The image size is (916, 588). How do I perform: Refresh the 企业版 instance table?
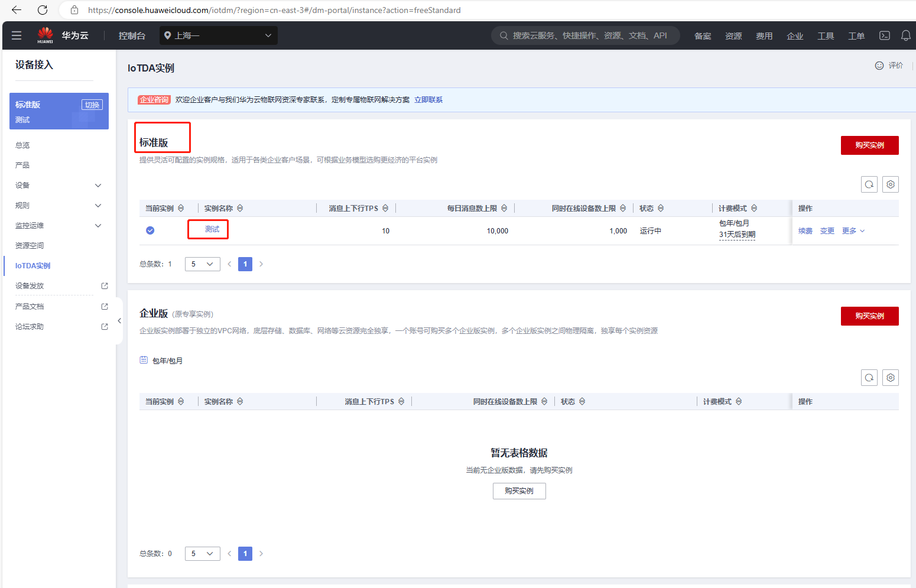(869, 378)
